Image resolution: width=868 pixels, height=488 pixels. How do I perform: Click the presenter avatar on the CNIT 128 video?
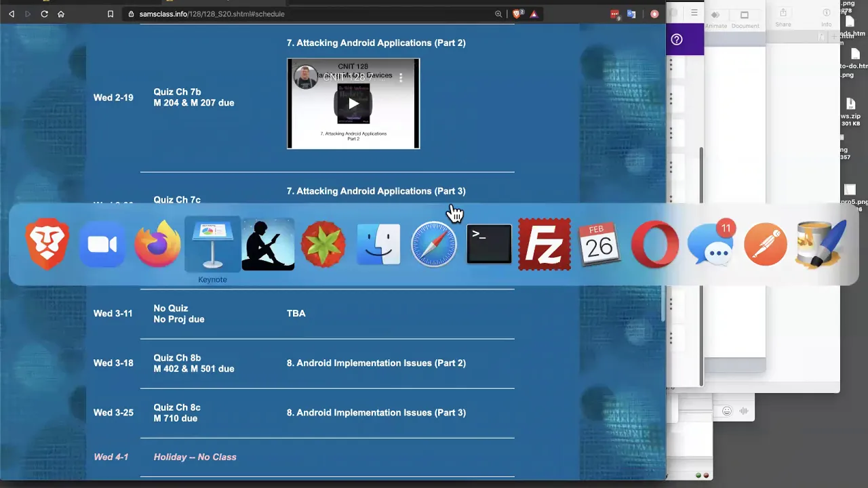click(x=306, y=77)
